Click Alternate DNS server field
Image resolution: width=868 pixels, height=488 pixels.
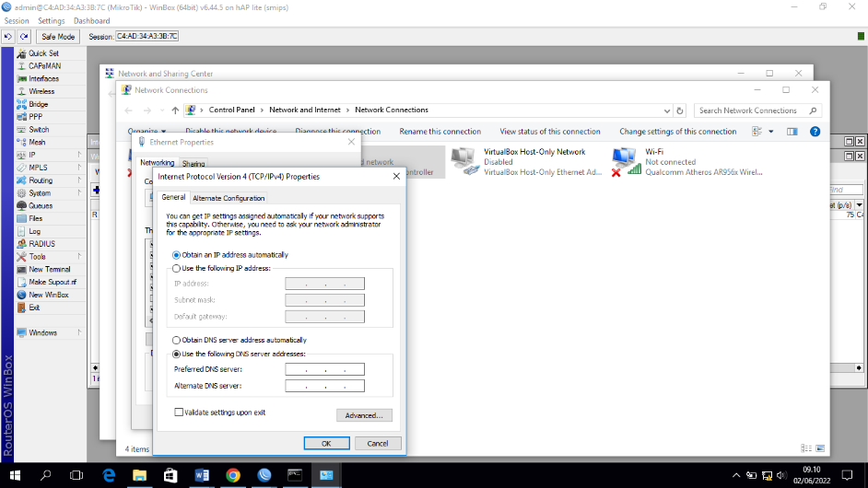(325, 386)
